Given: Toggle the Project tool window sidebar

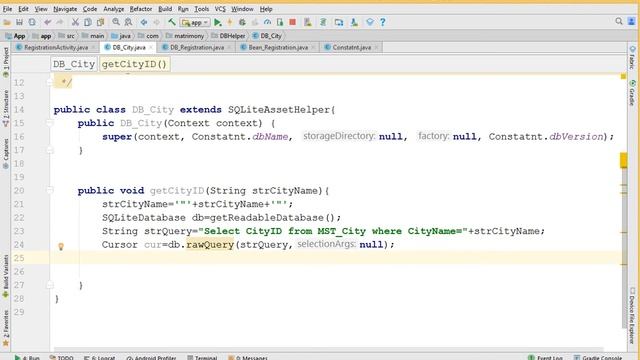Looking at the screenshot, I should click(x=6, y=62).
